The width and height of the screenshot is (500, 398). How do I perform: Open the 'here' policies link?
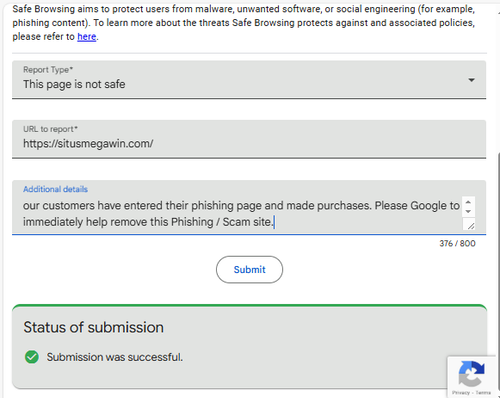point(87,37)
